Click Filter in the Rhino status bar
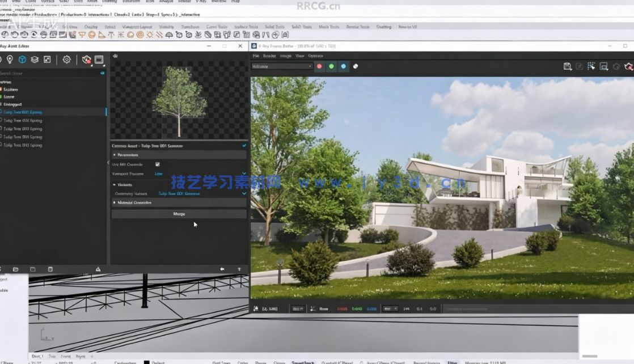 [452, 362]
